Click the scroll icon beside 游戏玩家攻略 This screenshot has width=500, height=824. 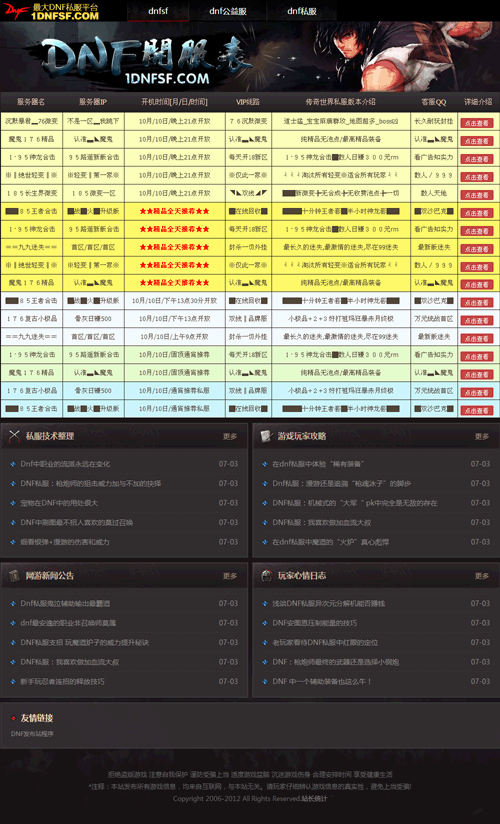(x=266, y=435)
